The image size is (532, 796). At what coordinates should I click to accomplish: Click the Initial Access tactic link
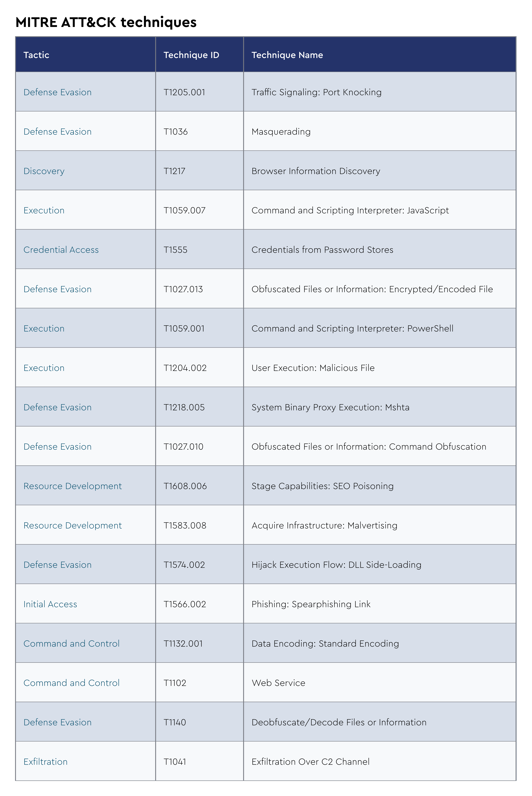coord(50,604)
